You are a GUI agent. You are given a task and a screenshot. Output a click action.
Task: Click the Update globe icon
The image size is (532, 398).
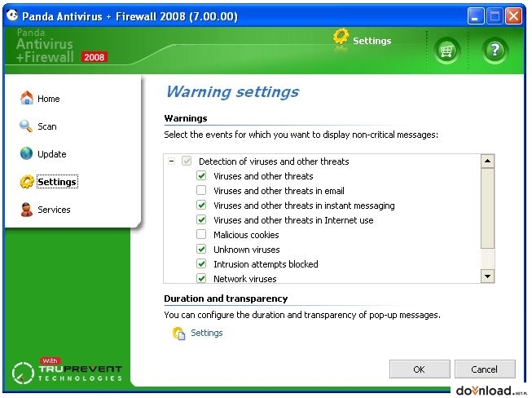(x=26, y=153)
